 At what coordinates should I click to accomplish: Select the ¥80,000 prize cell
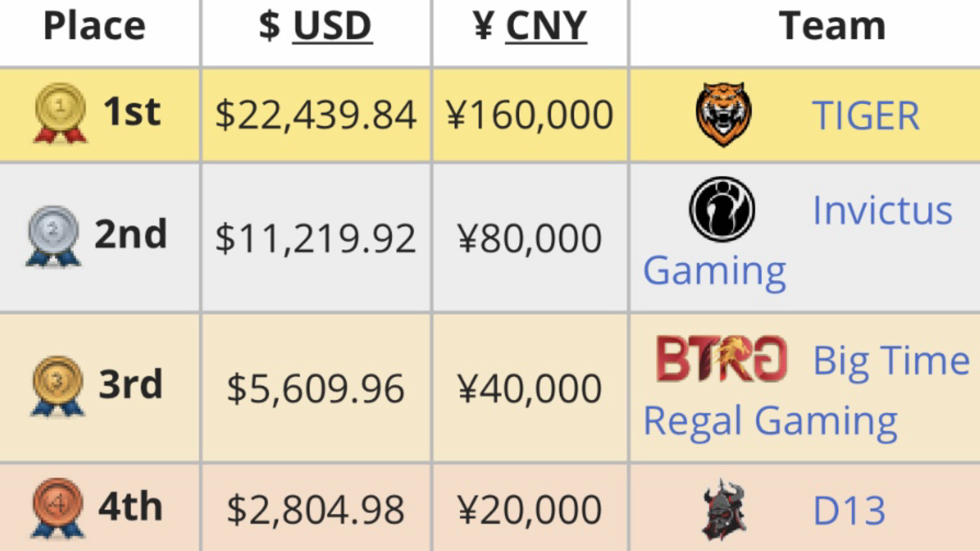click(530, 238)
